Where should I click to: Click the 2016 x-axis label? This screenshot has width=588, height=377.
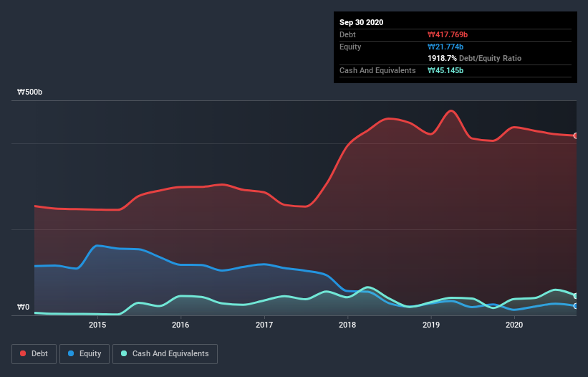[x=180, y=325]
